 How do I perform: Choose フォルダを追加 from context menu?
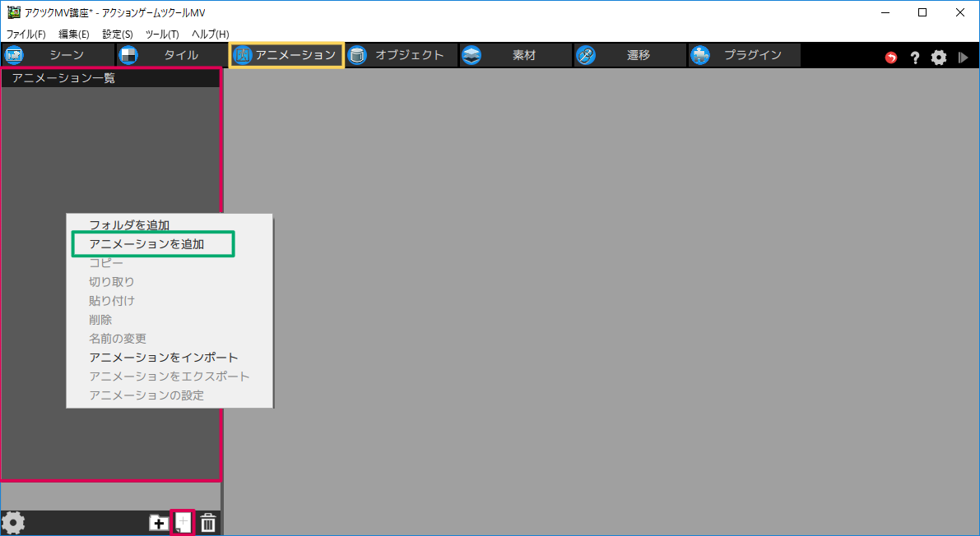click(129, 225)
